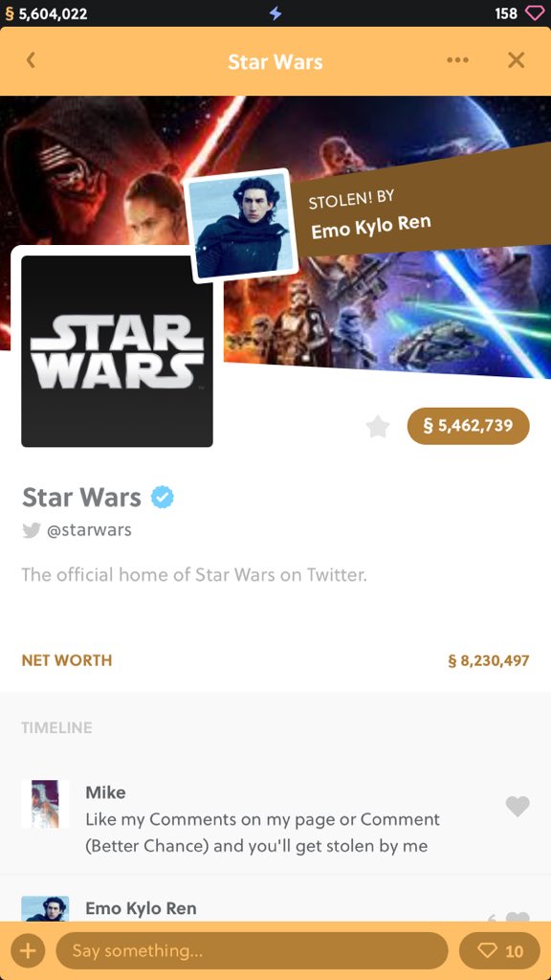Open the three-dot options menu
This screenshot has height=980, width=551.
(457, 60)
